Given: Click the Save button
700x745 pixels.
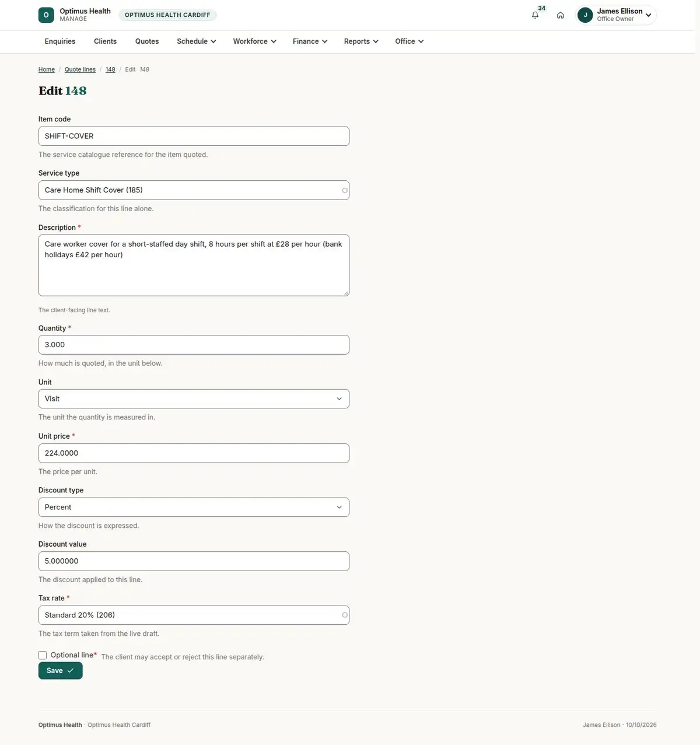Looking at the screenshot, I should coord(61,671).
